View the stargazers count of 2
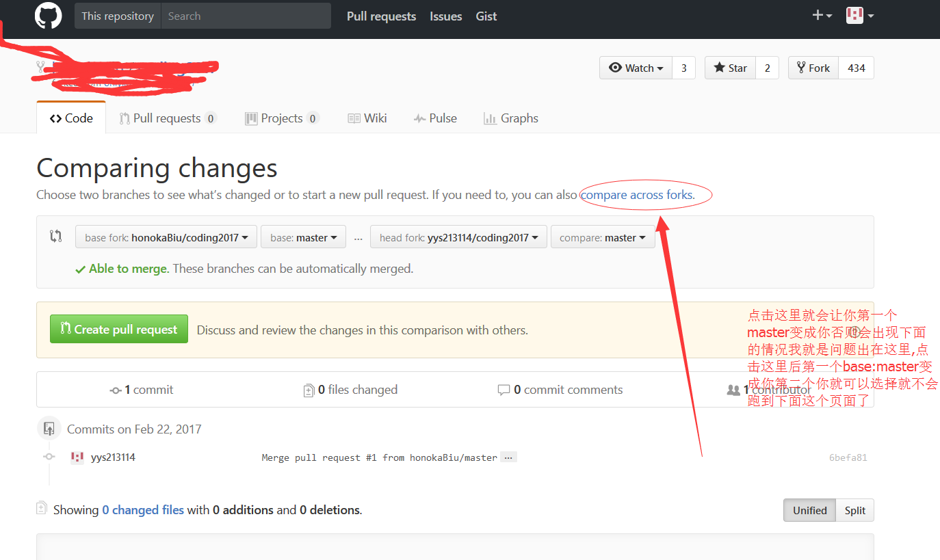This screenshot has height=560, width=940. [767, 68]
